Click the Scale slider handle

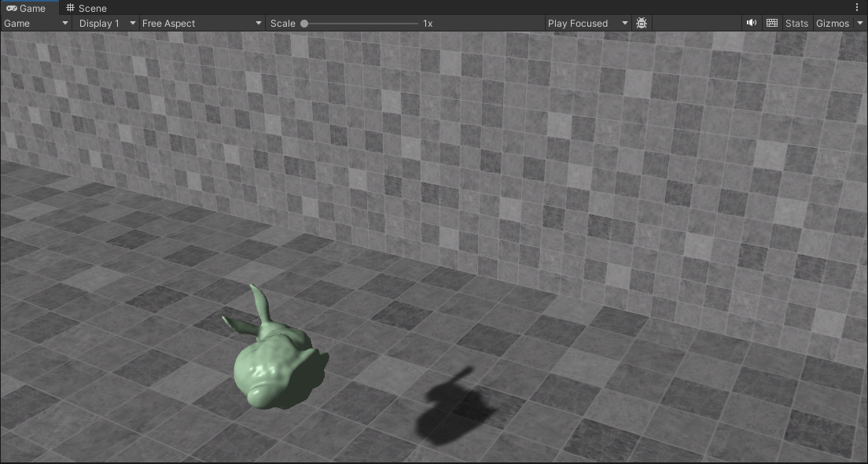click(304, 24)
